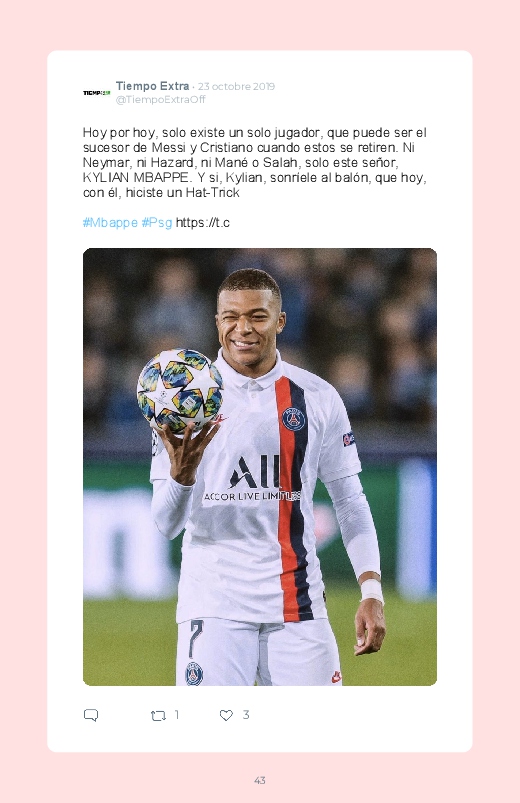Click the reply speech bubble icon
The width and height of the screenshot is (520, 803).
click(x=91, y=715)
